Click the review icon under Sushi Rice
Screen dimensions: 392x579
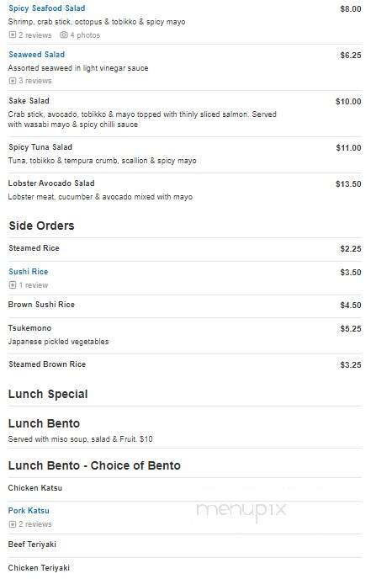pyautogui.click(x=13, y=284)
